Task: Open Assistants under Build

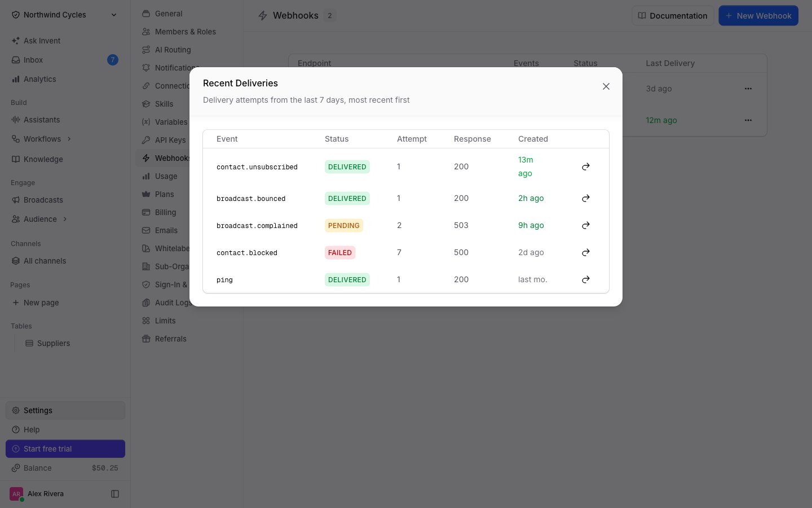Action: pyautogui.click(x=65, y=120)
